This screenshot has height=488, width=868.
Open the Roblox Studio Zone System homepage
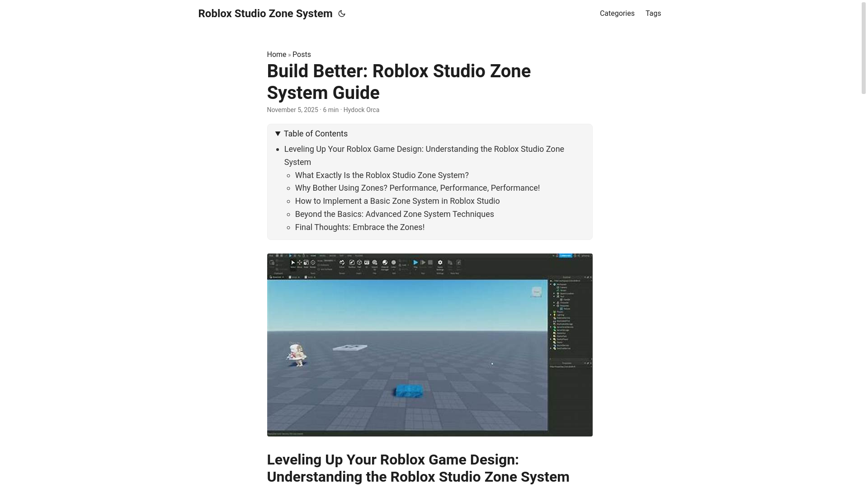click(x=265, y=14)
